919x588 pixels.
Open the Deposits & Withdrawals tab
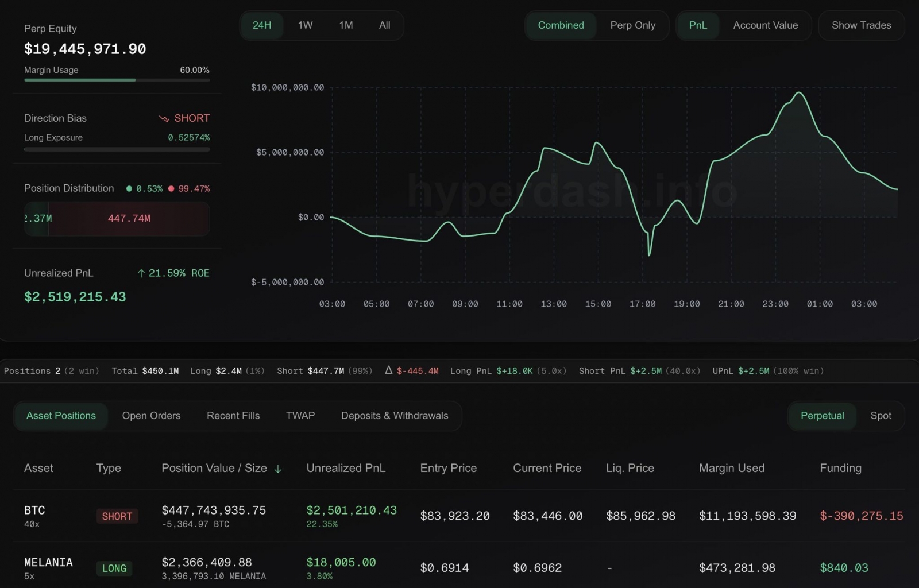[395, 416]
